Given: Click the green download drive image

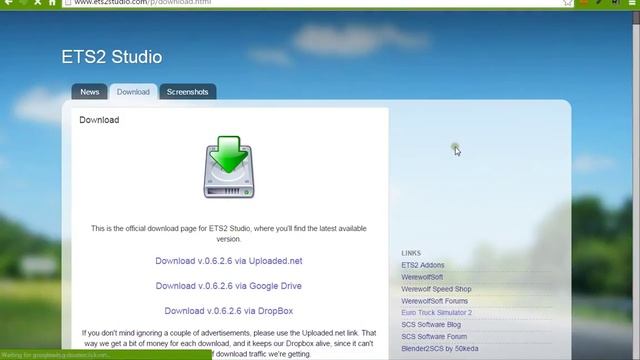Looking at the screenshot, I should click(x=229, y=167).
